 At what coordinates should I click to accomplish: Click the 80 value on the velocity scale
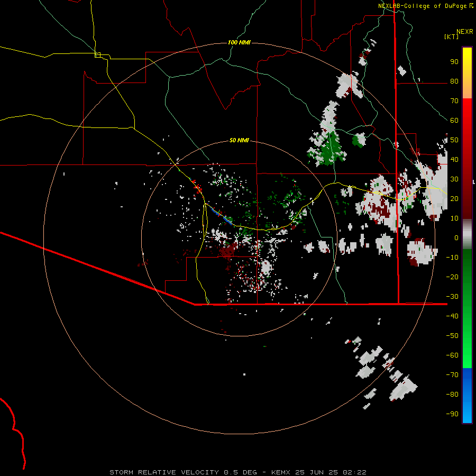point(454,81)
